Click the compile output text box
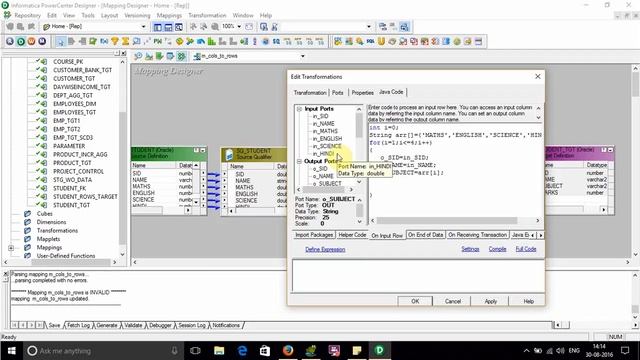Viewport: 640px width, 360px height. pyautogui.click(x=418, y=275)
